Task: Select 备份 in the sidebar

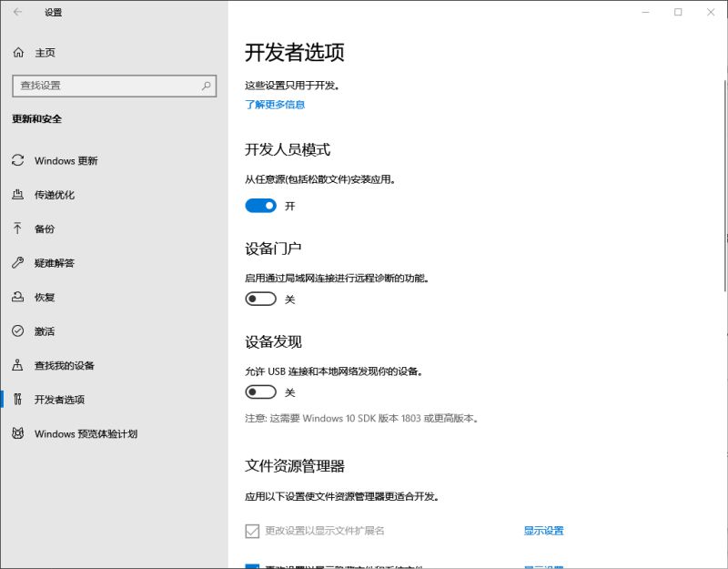Action: coord(45,229)
